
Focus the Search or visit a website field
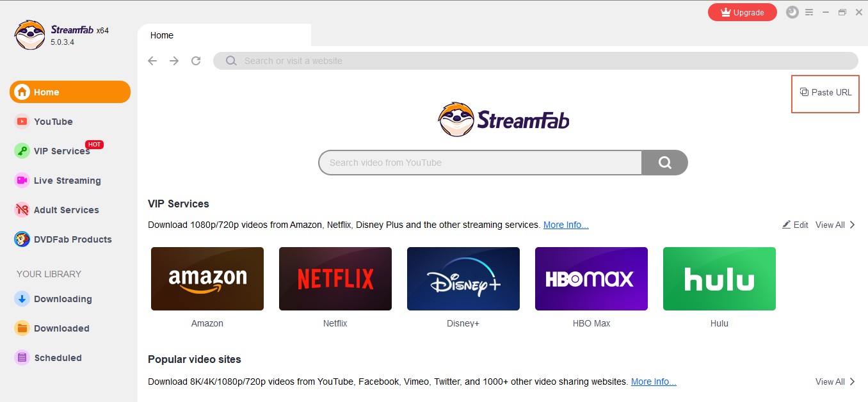pos(535,61)
